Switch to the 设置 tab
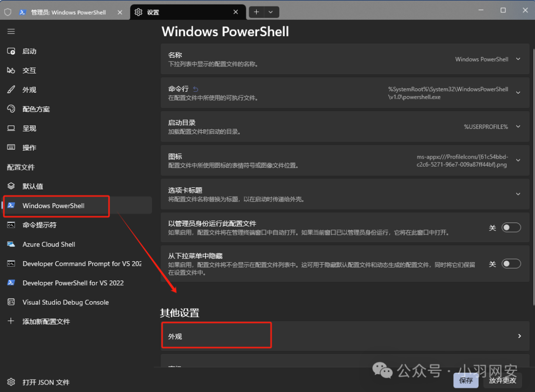535x392 pixels. point(188,12)
